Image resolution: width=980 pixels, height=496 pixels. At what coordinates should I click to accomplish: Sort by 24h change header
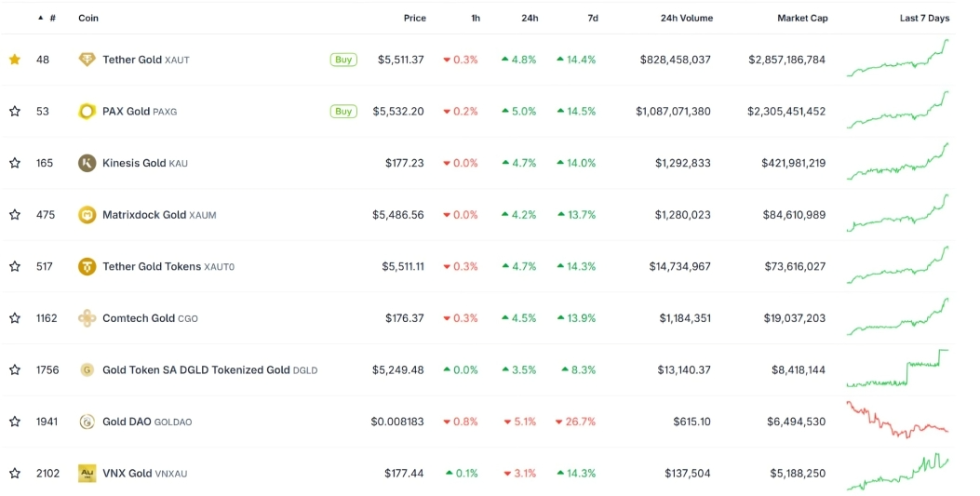[x=530, y=18]
